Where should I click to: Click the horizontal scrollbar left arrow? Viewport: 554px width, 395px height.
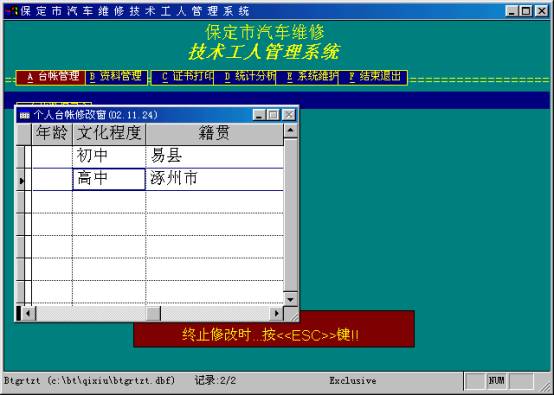(x=29, y=313)
